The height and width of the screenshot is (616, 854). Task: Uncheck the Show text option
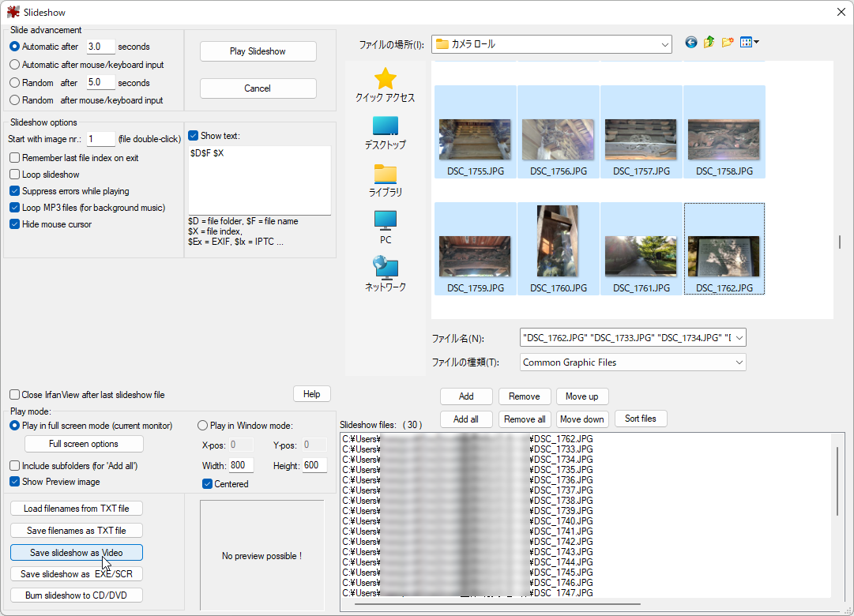[x=192, y=134]
